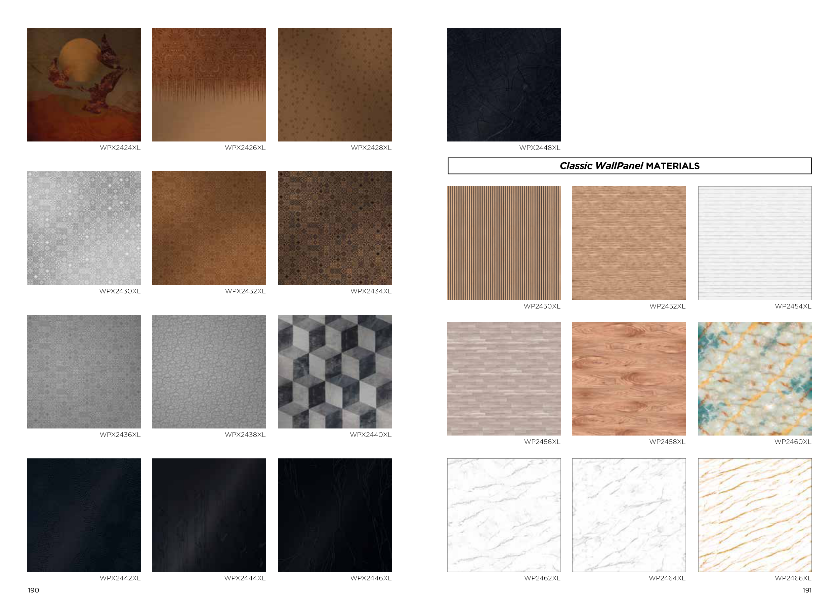
Task: Select the brown star-dotted swatch WPX2428XL
Action: 335,85
